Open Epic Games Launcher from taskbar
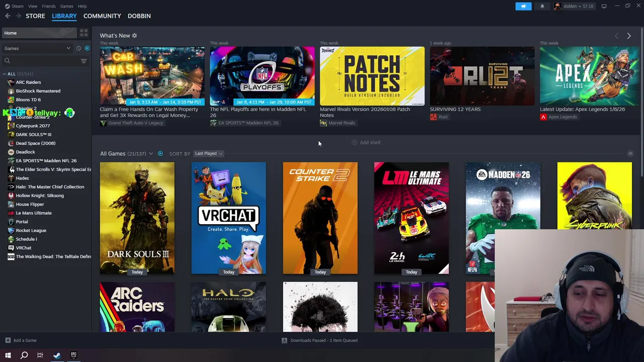This screenshot has height=362, width=644. 73,355
